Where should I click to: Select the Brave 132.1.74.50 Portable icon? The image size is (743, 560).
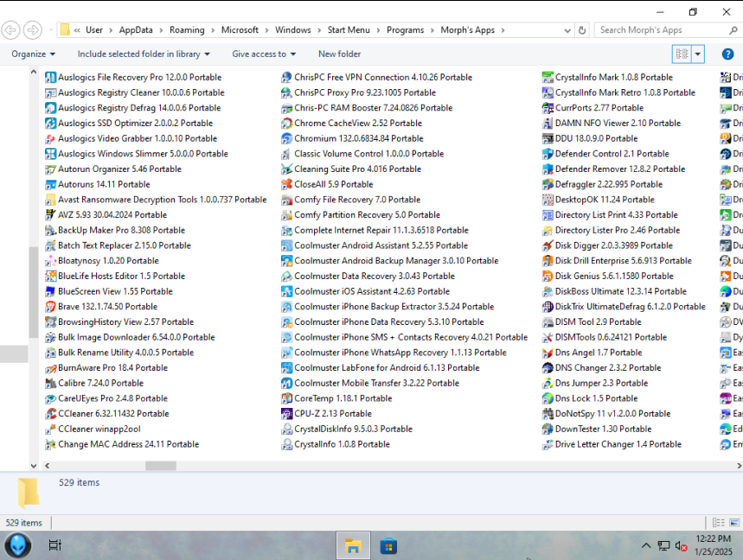(x=50, y=307)
